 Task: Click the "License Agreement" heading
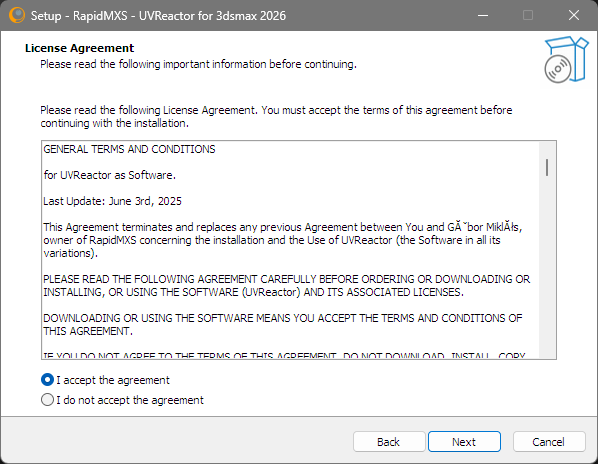pos(79,48)
